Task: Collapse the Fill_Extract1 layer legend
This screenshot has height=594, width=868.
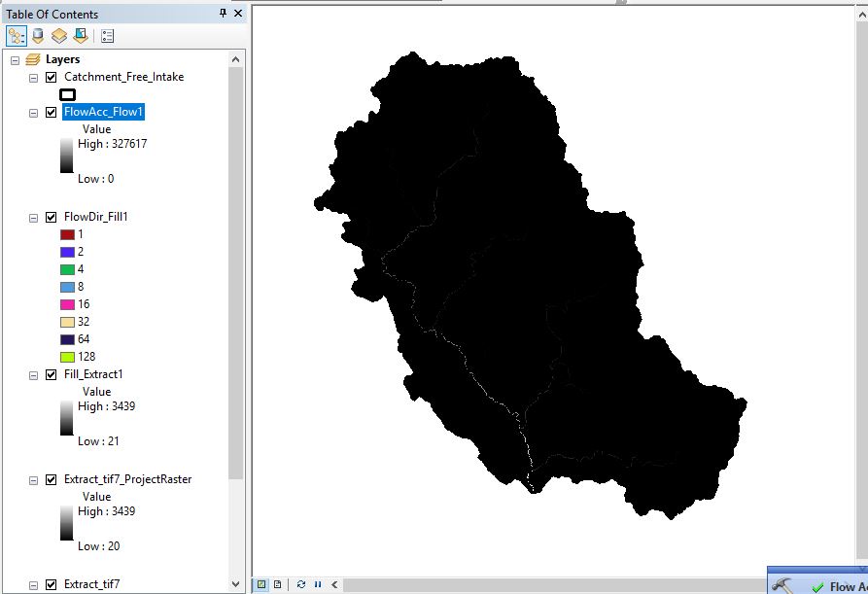Action: 33,375
